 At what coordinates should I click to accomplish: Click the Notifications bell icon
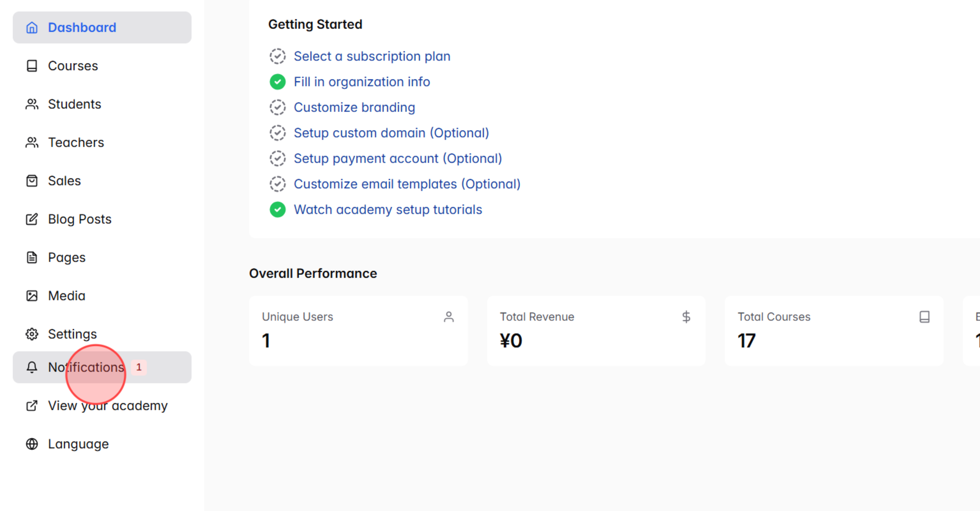click(x=32, y=367)
